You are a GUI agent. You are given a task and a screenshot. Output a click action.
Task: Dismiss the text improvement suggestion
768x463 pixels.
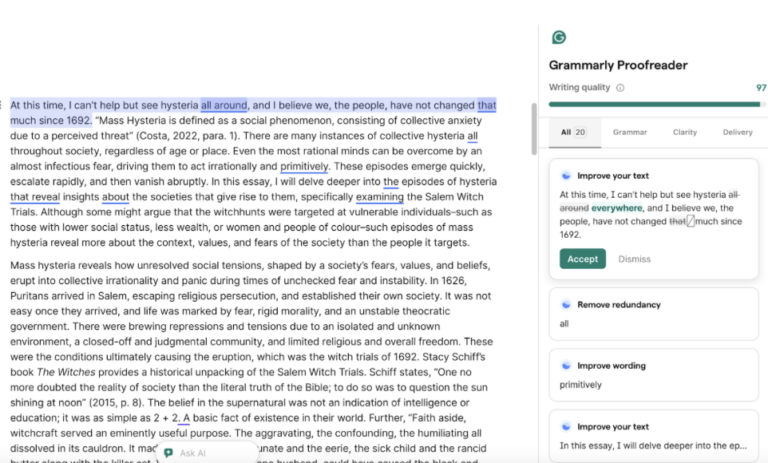[634, 259]
